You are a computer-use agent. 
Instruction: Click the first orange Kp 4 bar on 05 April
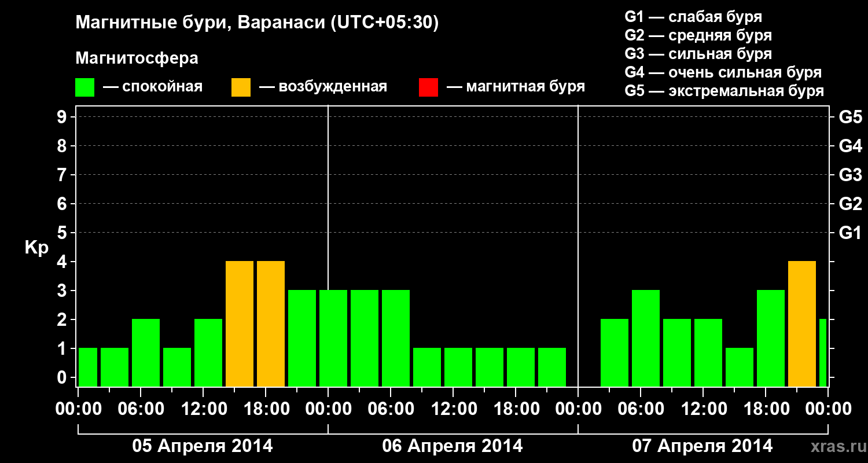240,324
